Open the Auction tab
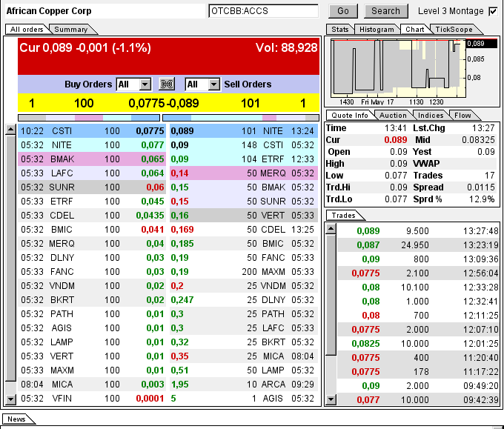 click(393, 116)
